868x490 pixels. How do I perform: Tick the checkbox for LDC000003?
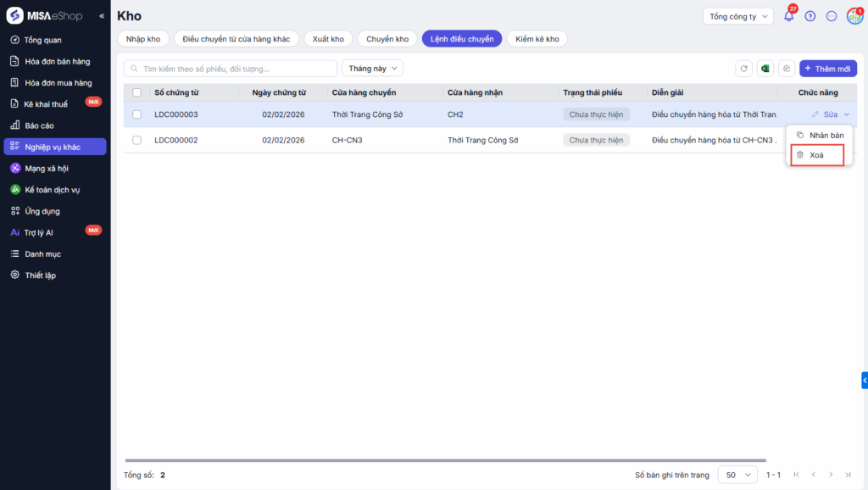point(137,114)
